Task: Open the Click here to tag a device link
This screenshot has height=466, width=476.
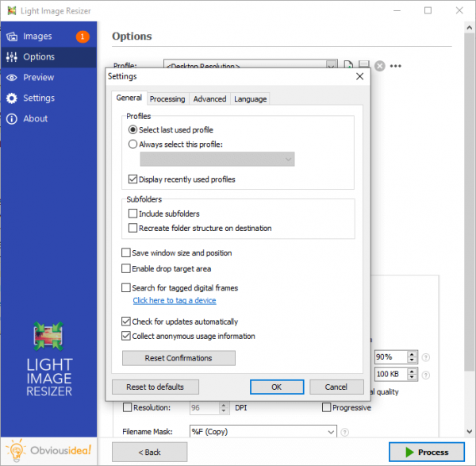Action: pos(175,300)
